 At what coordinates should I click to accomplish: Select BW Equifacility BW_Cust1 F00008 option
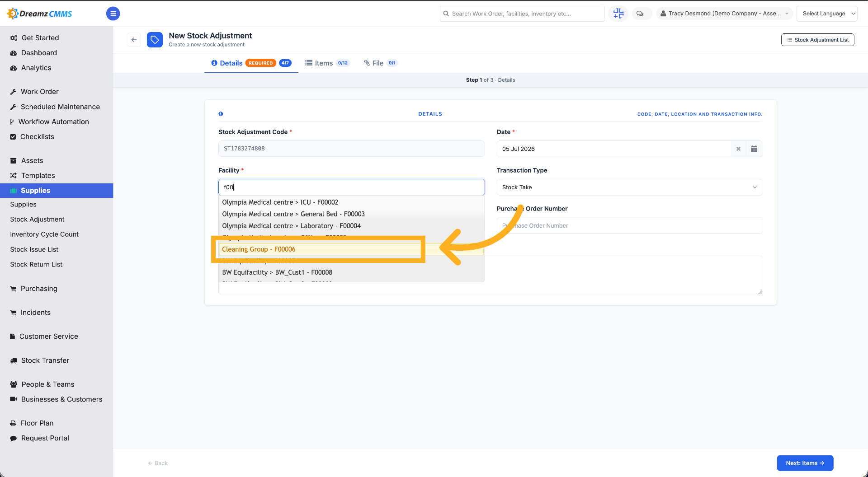point(351,272)
